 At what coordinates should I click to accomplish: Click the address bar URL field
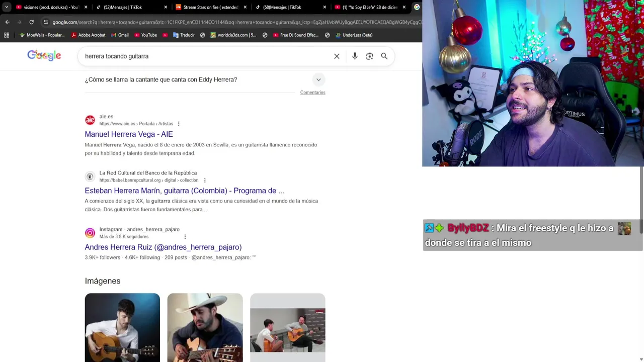[236, 22]
